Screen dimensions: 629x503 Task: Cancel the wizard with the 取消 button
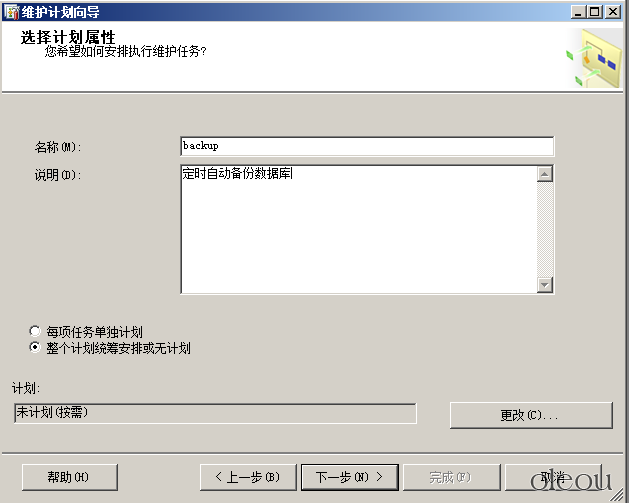(554, 477)
